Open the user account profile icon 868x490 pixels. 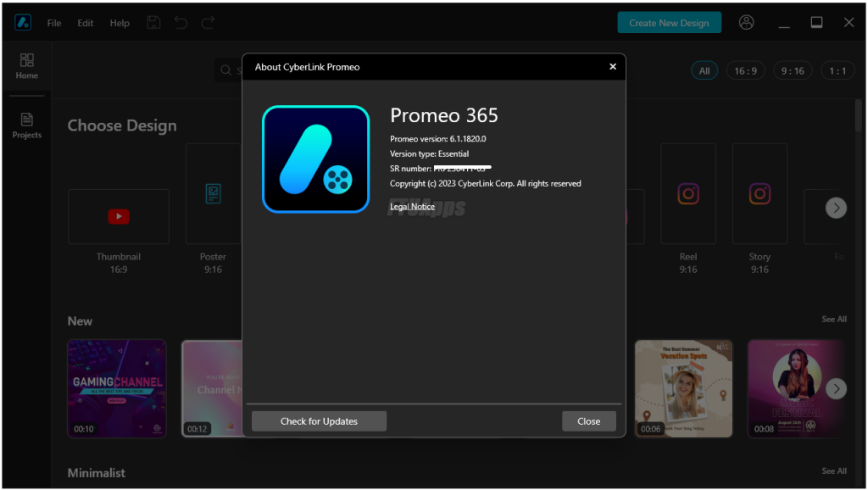[x=746, y=22]
